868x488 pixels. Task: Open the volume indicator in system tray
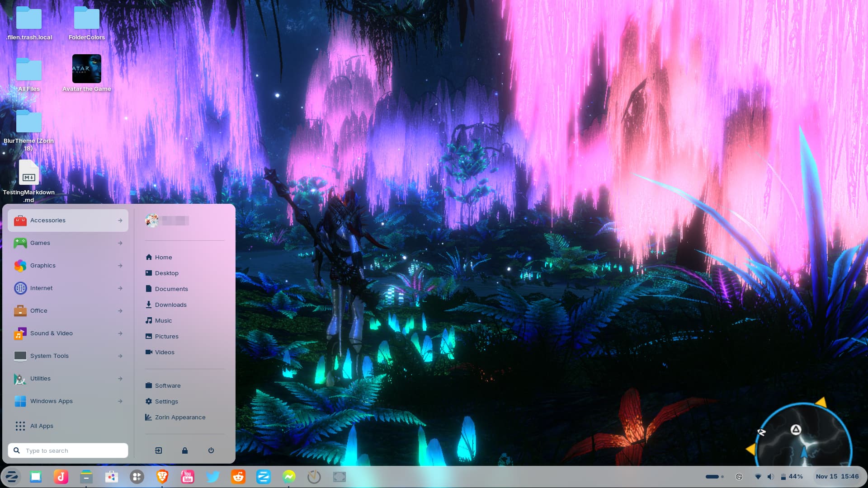[x=771, y=477]
